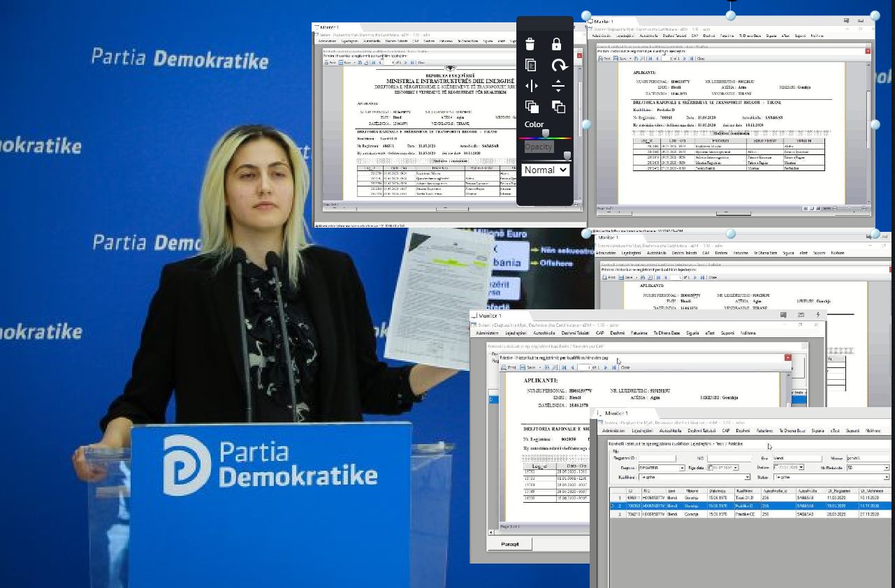Click the NID input field

click(729, 458)
